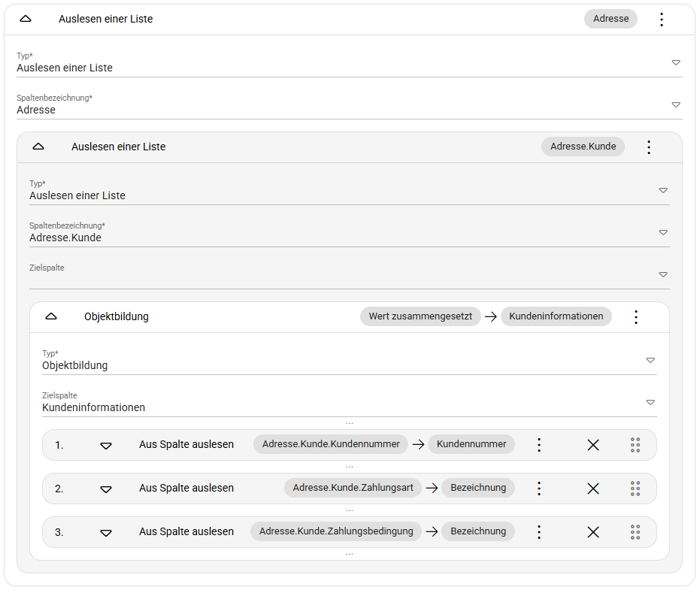Click the drag handle of the Zahlungsart row
This screenshot has height=590, width=700.
point(635,489)
